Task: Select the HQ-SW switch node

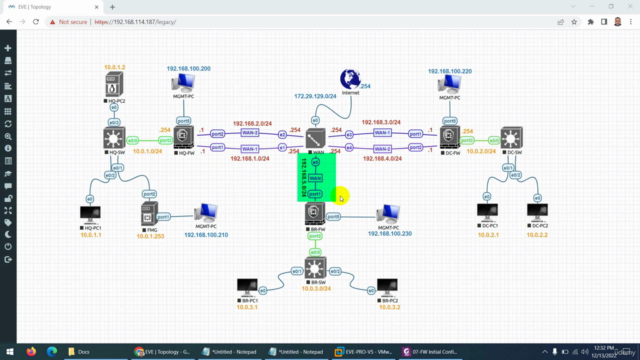Action: (114, 138)
